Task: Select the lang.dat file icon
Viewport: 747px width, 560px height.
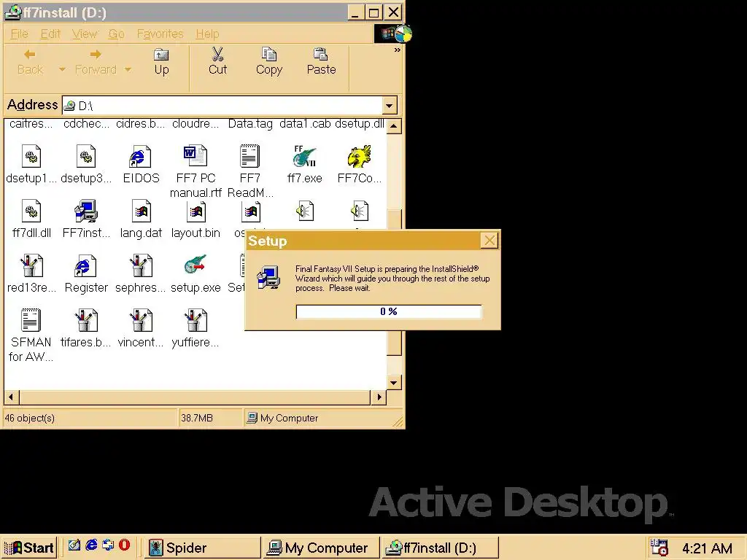Action: pyautogui.click(x=141, y=211)
